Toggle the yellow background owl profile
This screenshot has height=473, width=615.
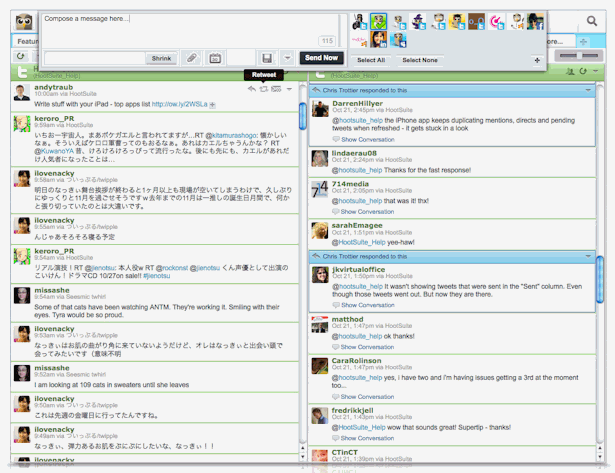click(x=457, y=22)
